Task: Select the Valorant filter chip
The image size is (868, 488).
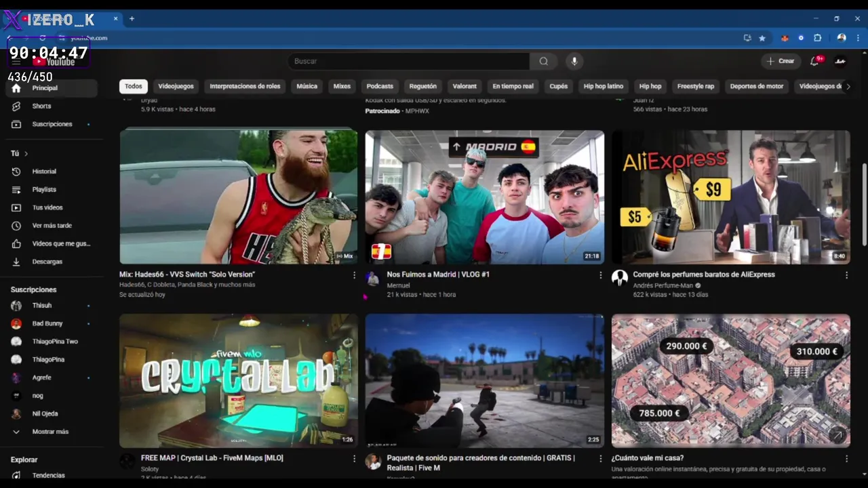Action: [x=465, y=86]
